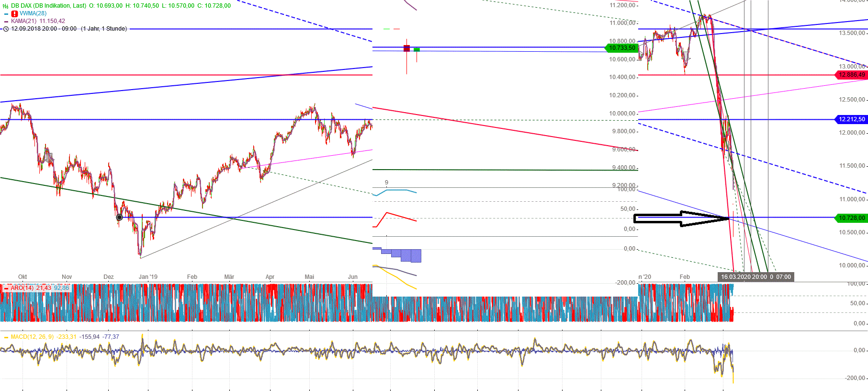Click the clock icon beside the date range
This screenshot has width=868, height=391.
pyautogui.click(x=6, y=29)
